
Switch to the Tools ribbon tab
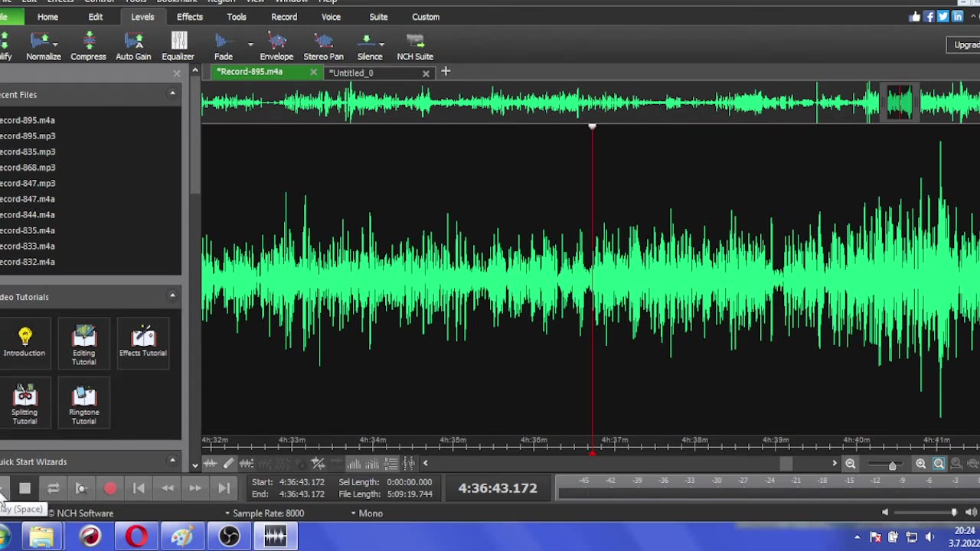pos(237,17)
